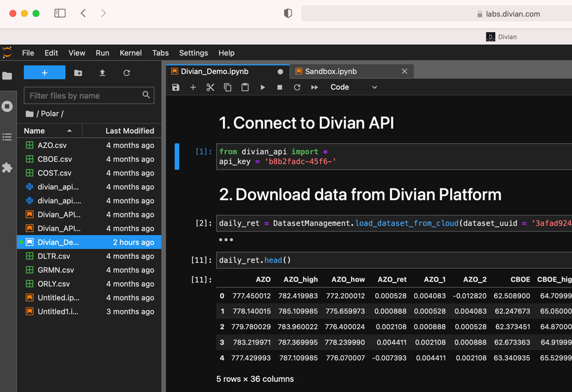Click the labs.divian.com address bar
The image size is (572, 392).
click(436, 14)
